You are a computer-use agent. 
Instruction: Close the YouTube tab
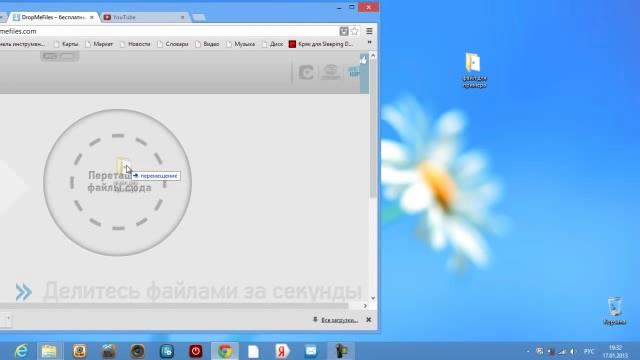(182, 18)
